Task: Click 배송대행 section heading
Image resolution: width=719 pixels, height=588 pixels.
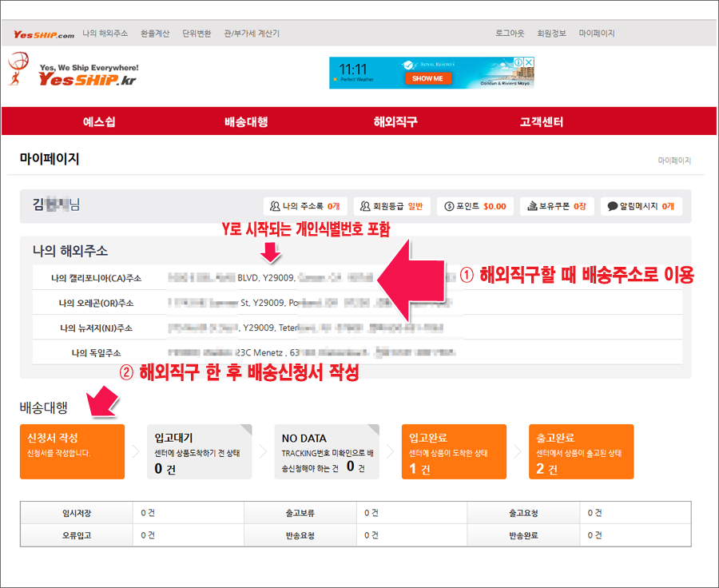Action: [x=44, y=407]
